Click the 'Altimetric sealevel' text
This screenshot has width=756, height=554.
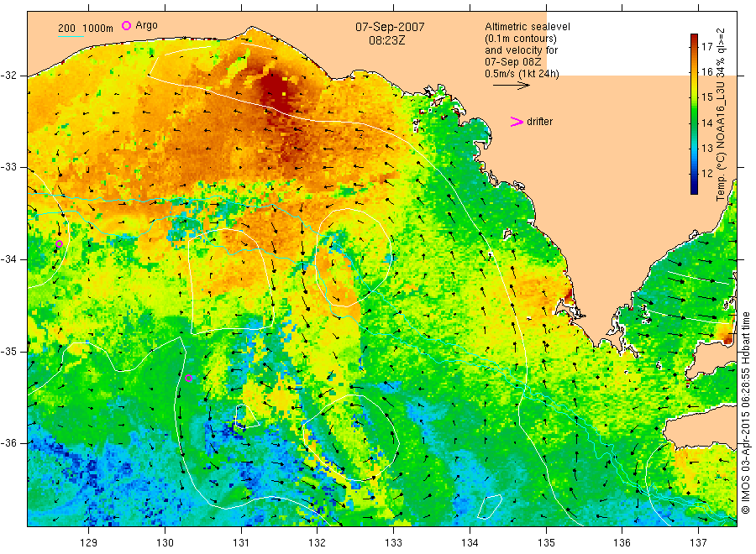[528, 27]
